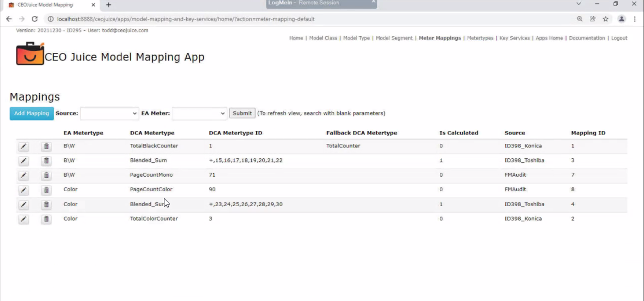644x301 pixels.
Task: Click the Is Calculated column header
Action: coord(459,133)
